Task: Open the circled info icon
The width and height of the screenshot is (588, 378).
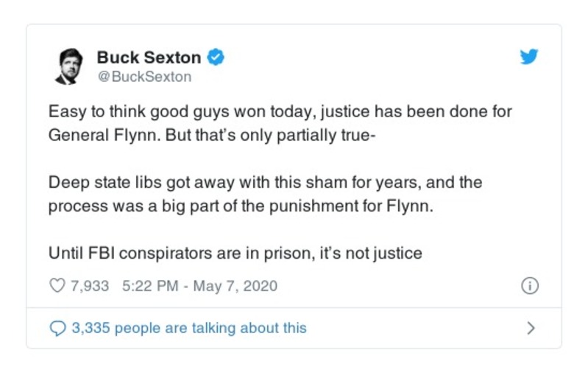Action: 528,286
